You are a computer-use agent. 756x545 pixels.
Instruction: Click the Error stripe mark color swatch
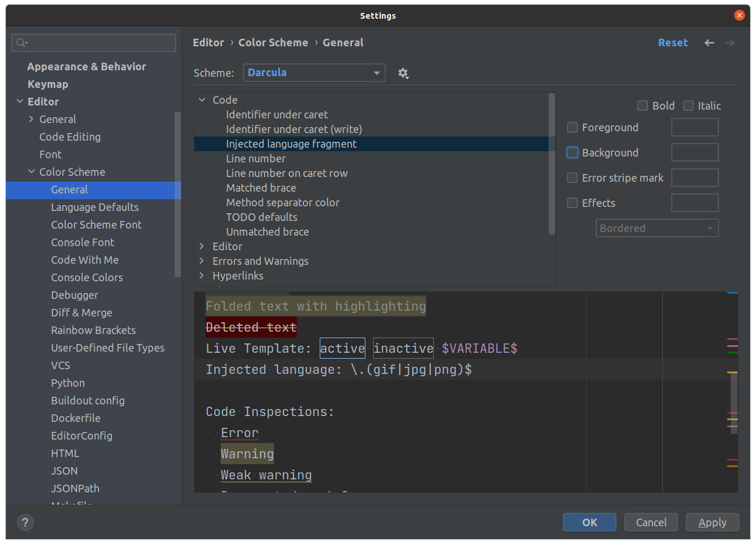pos(695,178)
